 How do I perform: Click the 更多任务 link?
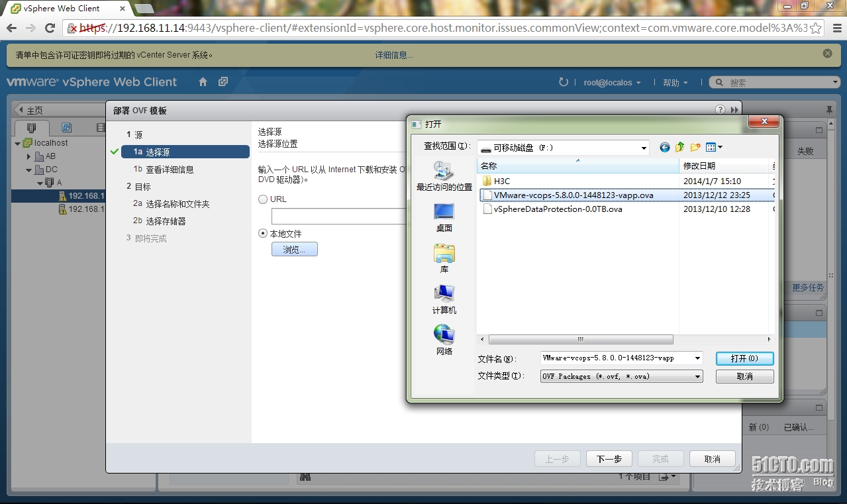point(808,287)
